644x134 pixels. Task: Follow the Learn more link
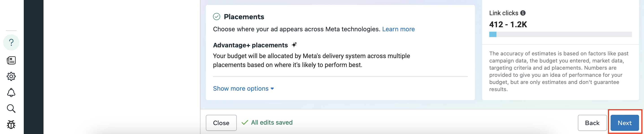click(x=398, y=29)
